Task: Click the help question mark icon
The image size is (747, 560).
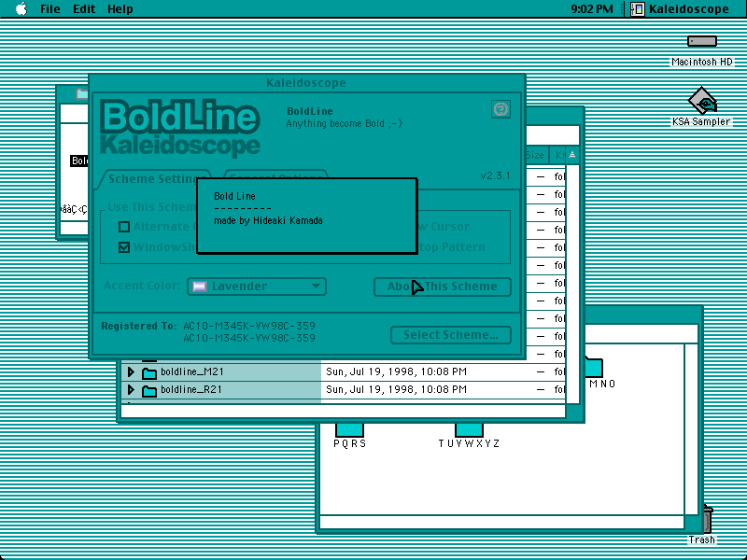Action: (x=500, y=109)
